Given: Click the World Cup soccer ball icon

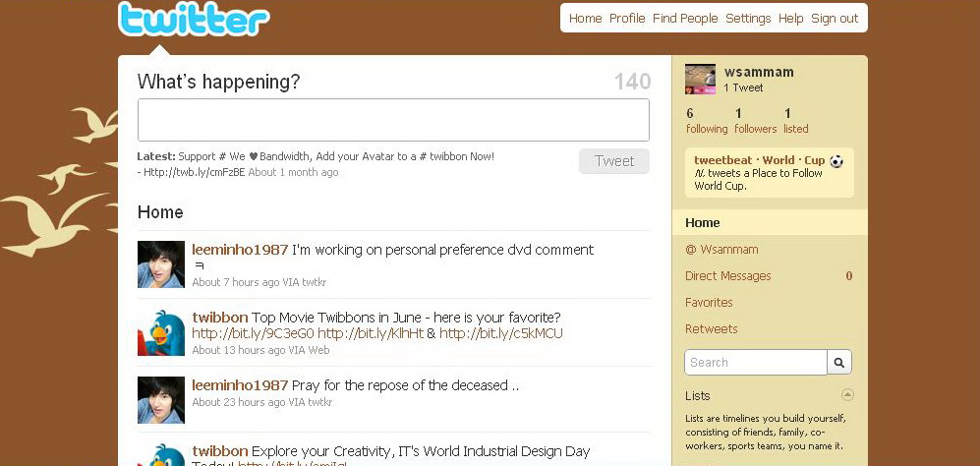Looking at the screenshot, I should click(836, 161).
